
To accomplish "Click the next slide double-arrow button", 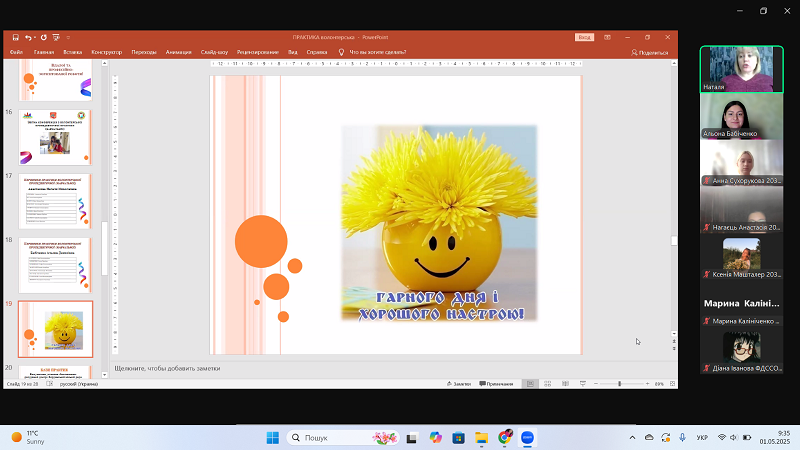I will (674, 348).
